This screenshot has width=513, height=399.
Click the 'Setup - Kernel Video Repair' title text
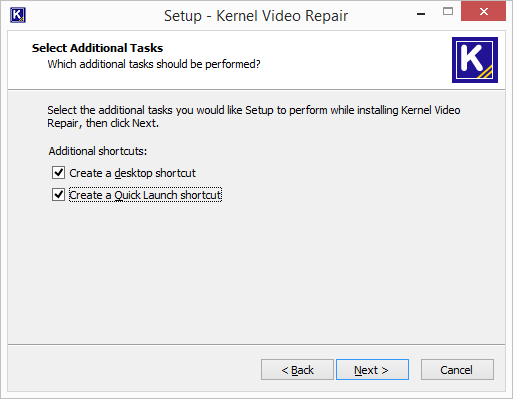(x=256, y=16)
